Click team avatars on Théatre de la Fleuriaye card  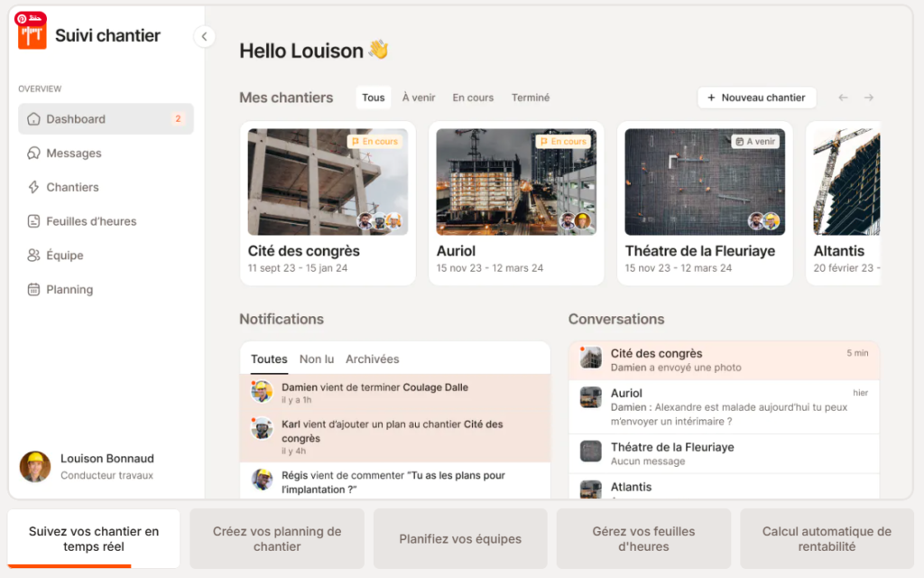764,221
